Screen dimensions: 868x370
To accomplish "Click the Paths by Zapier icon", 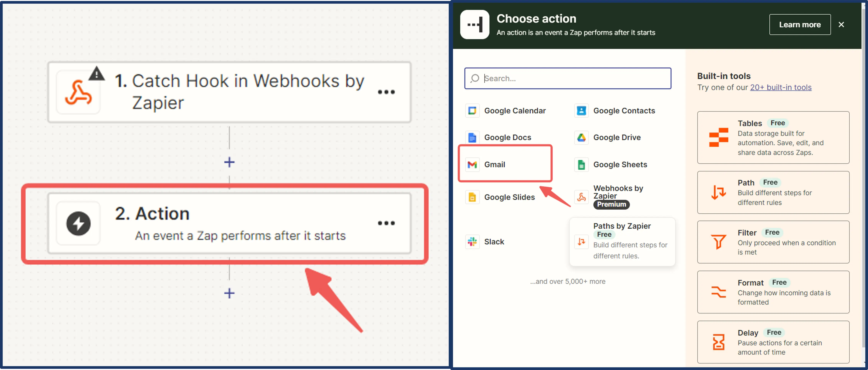I will [582, 242].
